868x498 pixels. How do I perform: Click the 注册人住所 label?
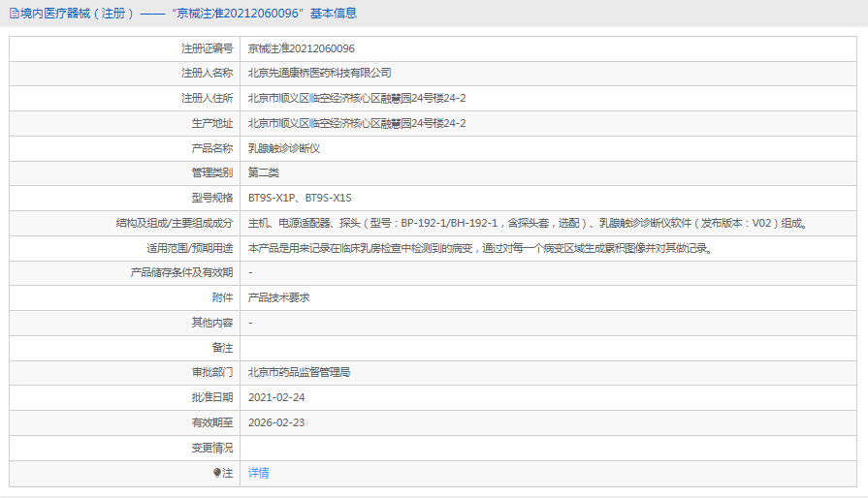coord(207,99)
